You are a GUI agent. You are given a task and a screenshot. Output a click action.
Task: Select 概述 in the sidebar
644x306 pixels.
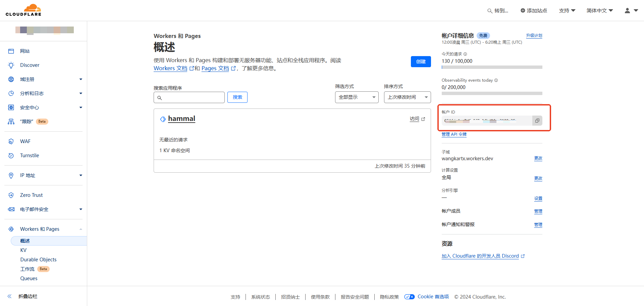click(49, 241)
